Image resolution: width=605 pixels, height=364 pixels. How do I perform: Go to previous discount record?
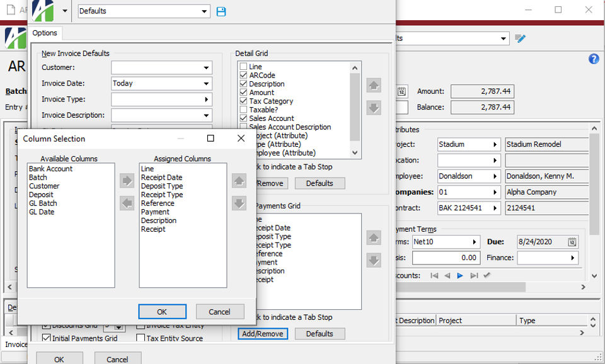point(447,275)
